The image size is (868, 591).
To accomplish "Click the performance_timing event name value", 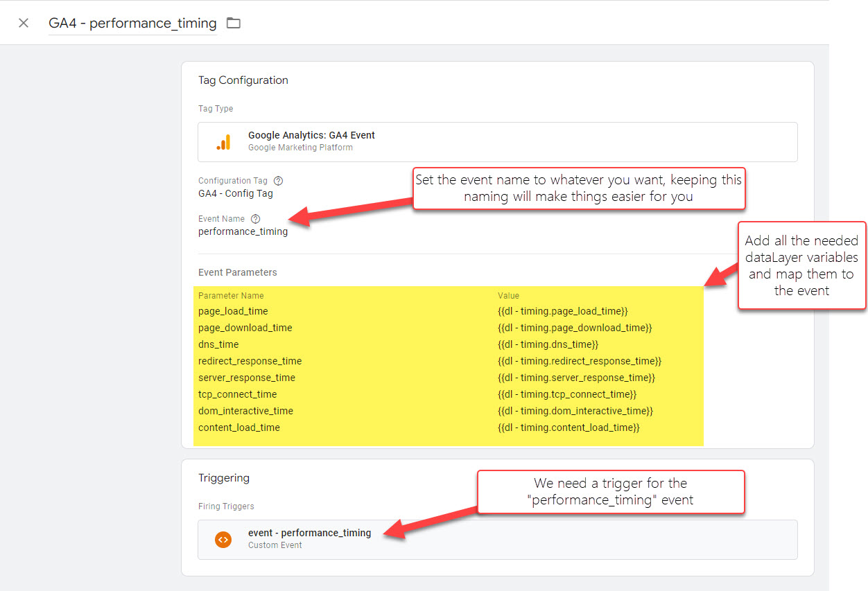I will click(243, 232).
